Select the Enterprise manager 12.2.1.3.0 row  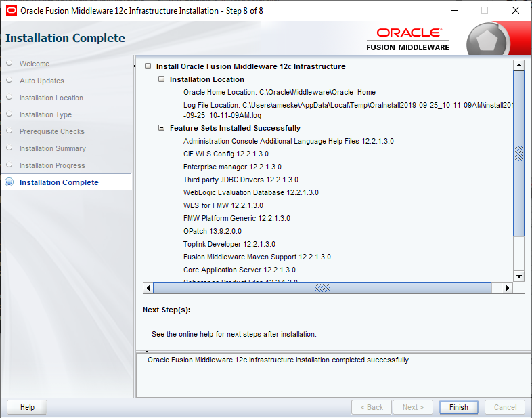pos(232,167)
